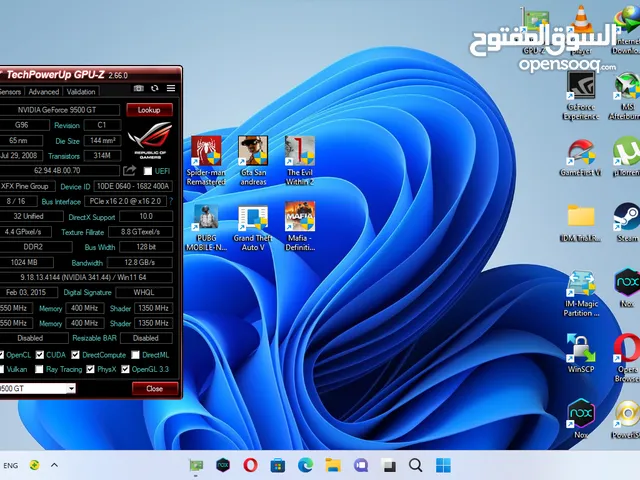Click the Bus Interface question mark
The image size is (640, 480).
[171, 201]
